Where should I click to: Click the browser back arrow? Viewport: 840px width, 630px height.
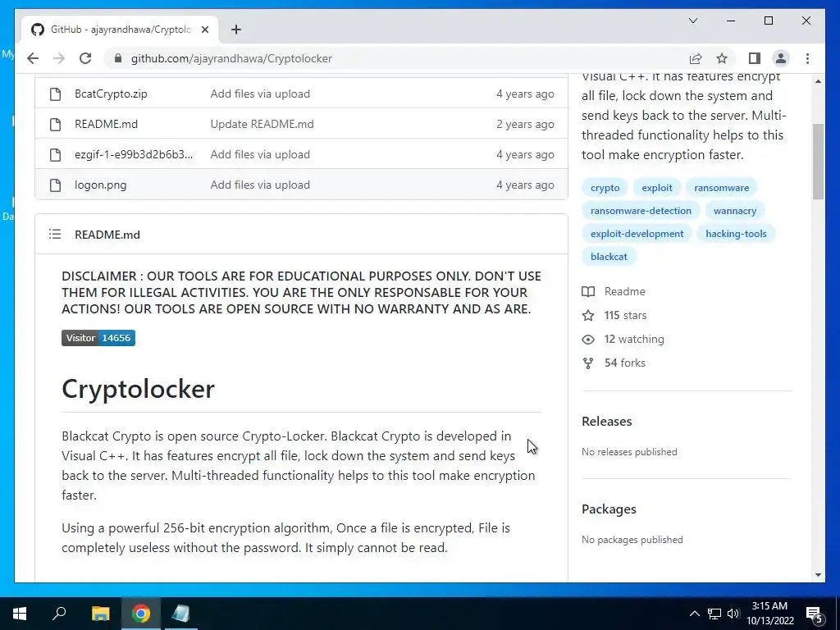pyautogui.click(x=33, y=58)
